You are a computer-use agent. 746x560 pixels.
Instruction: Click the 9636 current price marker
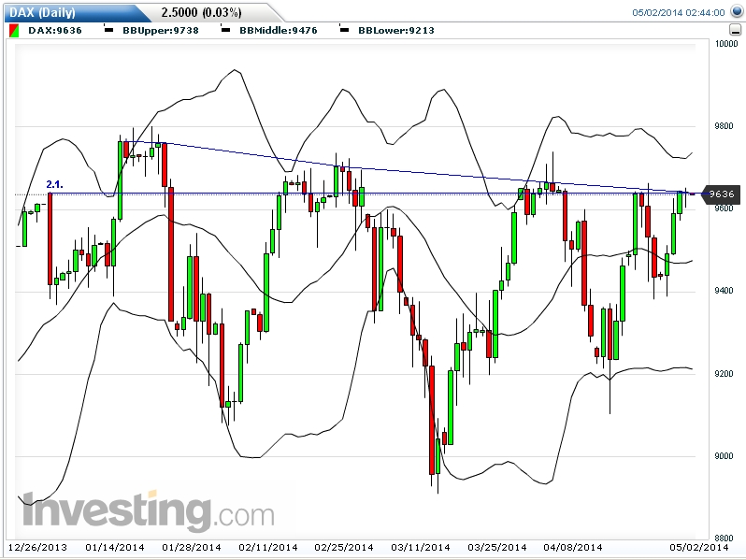click(x=722, y=194)
